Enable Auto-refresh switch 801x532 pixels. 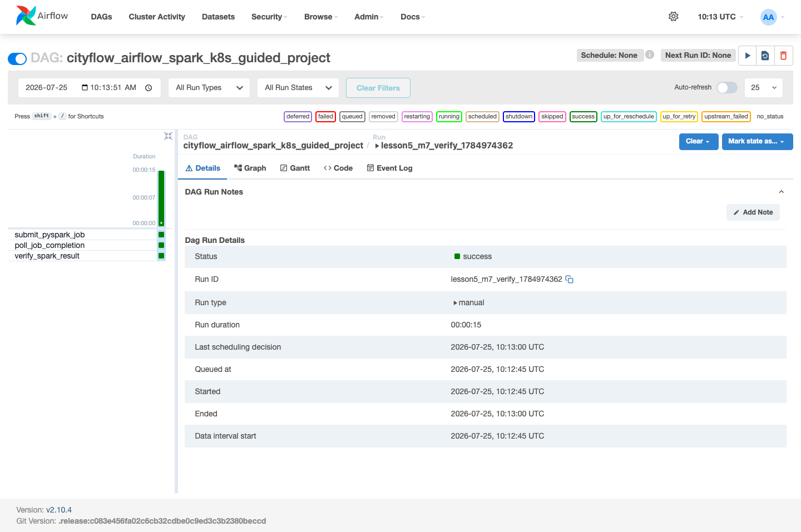point(727,87)
